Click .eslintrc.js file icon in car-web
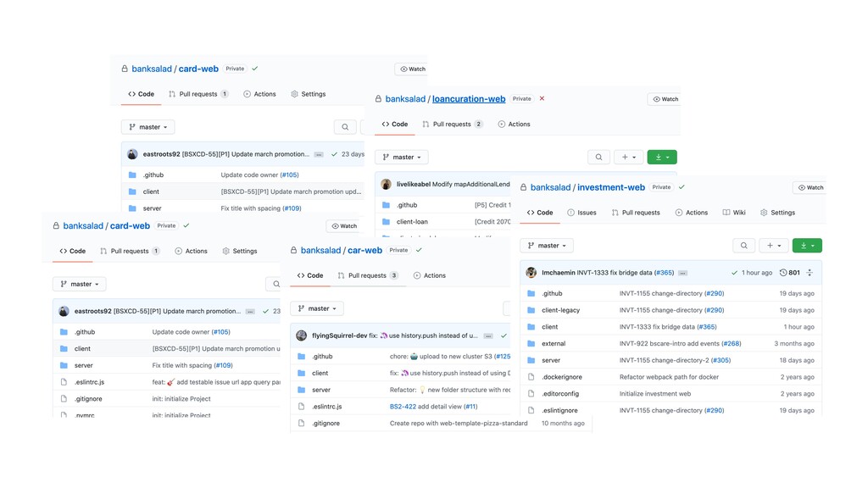This screenshot has height=488, width=868. coord(301,406)
